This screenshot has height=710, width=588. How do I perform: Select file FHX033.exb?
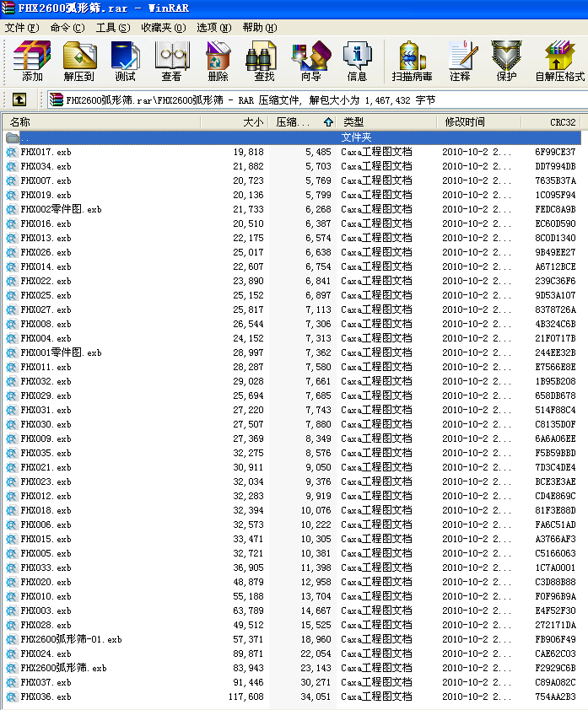46,567
